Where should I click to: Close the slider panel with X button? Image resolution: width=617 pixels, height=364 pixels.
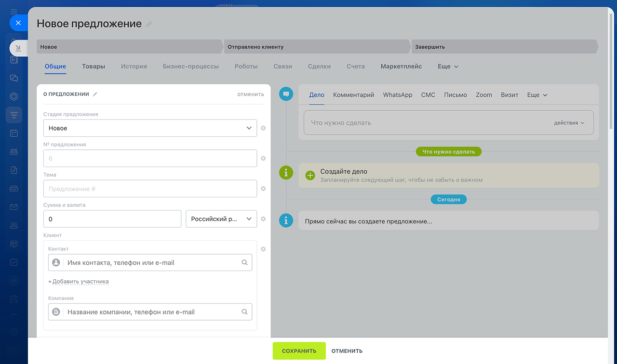coord(18,23)
